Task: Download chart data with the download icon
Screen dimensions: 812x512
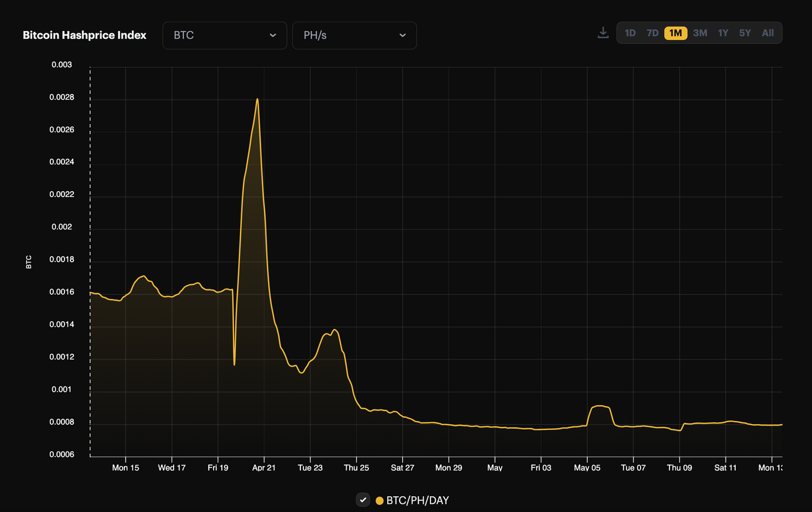Action: pyautogui.click(x=603, y=33)
